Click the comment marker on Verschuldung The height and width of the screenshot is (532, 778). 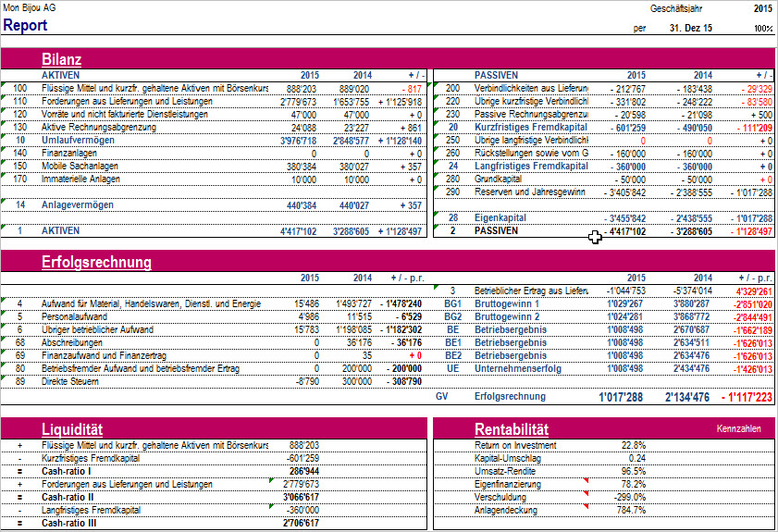tap(586, 493)
